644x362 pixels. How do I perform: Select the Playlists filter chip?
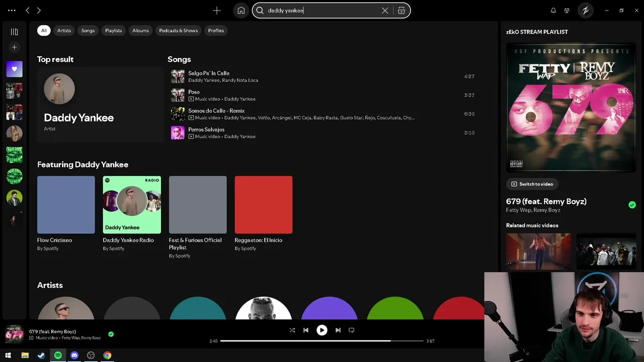pos(113,31)
